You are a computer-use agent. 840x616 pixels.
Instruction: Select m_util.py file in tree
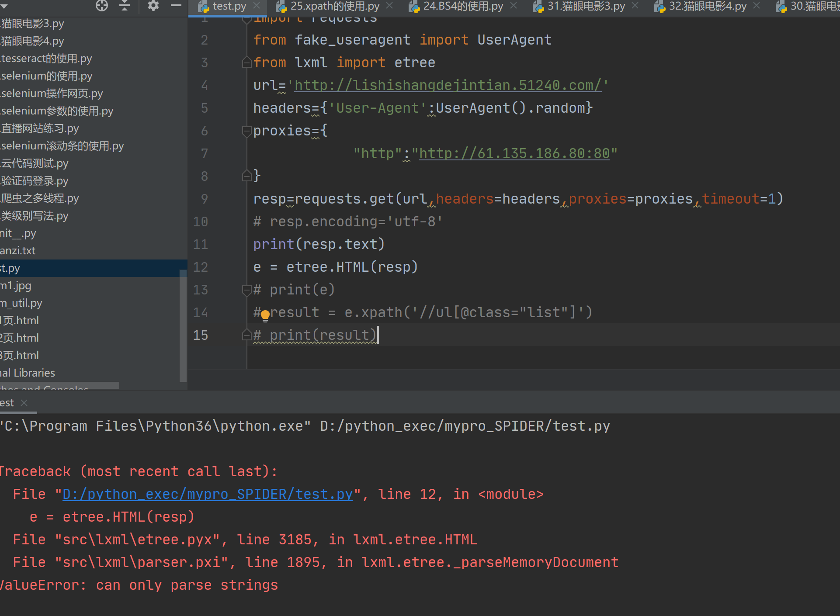[x=21, y=303]
